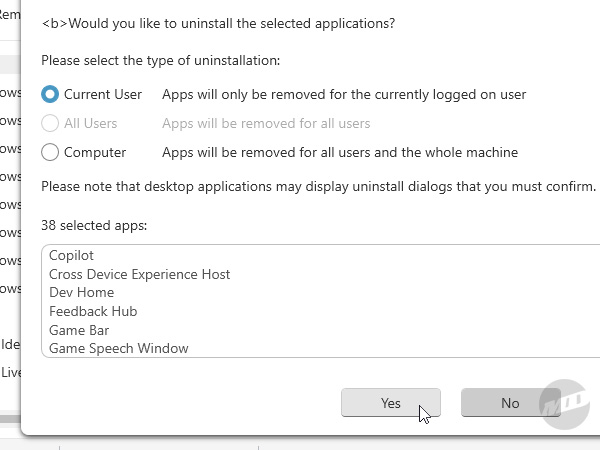Choose Dev Home in the apps list
600x450 pixels.
(81, 292)
